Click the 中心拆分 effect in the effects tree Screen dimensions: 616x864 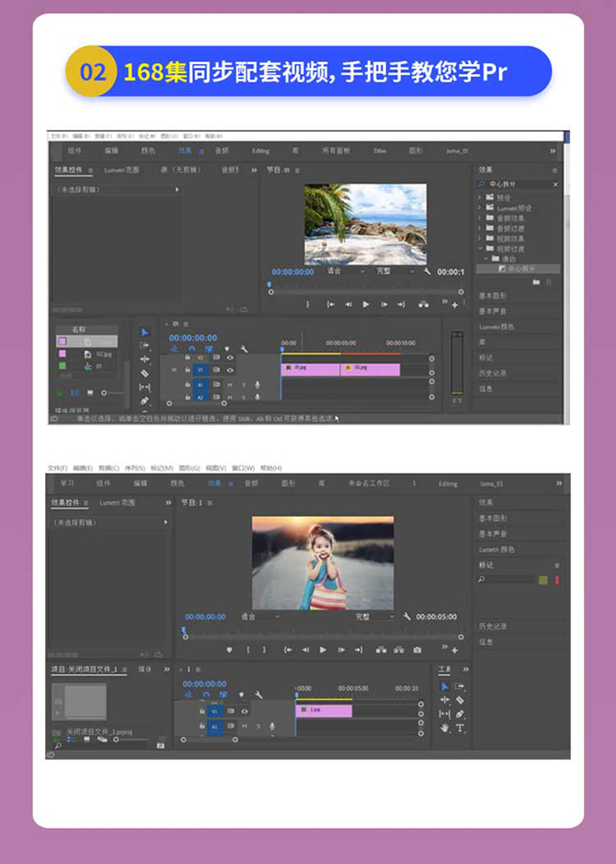(521, 268)
